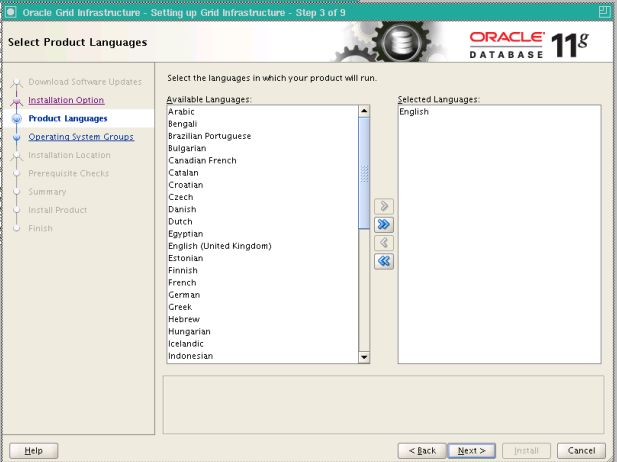Select Hungarian in Available Languages

click(262, 331)
